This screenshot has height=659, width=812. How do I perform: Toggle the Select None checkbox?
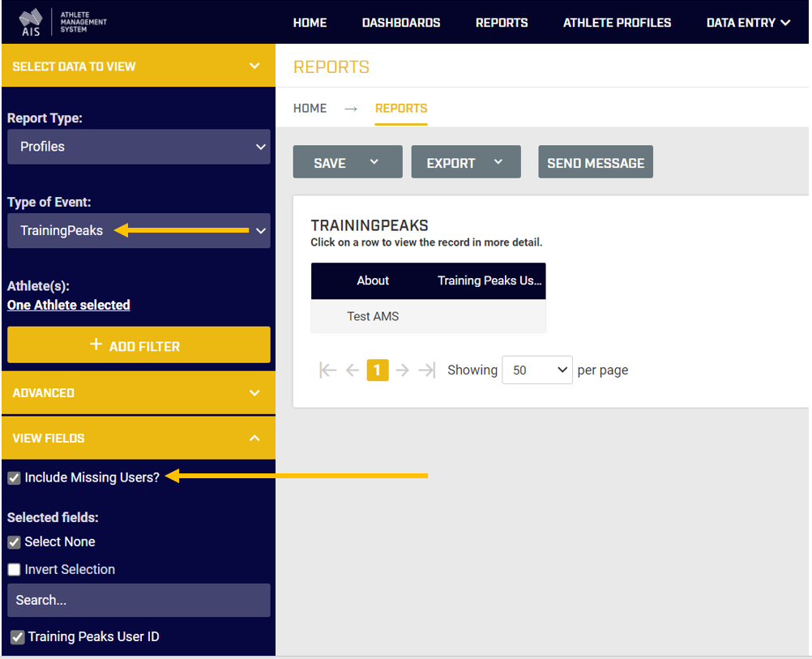pyautogui.click(x=14, y=542)
